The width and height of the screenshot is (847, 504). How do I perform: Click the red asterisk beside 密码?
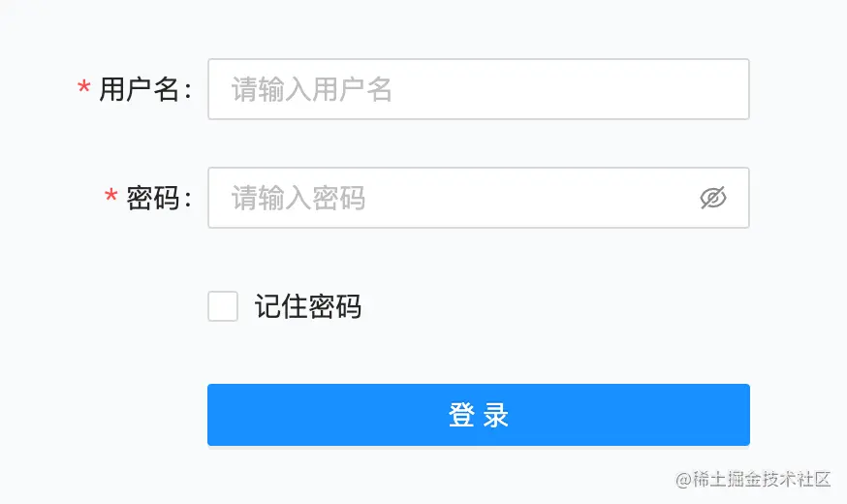110,198
